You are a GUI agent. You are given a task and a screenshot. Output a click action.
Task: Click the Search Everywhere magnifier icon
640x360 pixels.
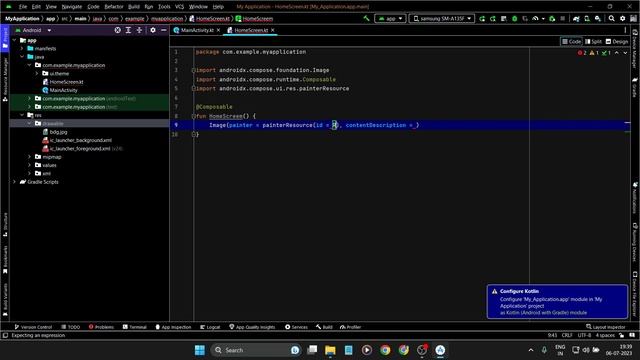tap(611, 18)
